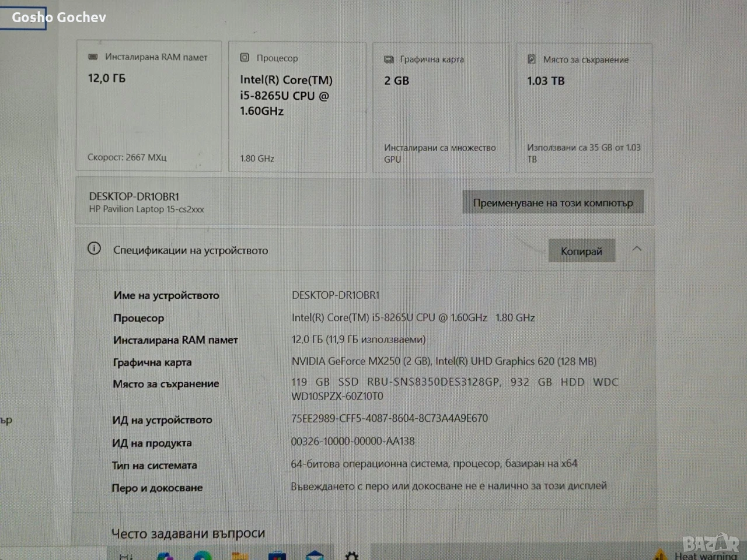Click the Копирай button
The height and width of the screenshot is (560, 747).
pos(581,251)
